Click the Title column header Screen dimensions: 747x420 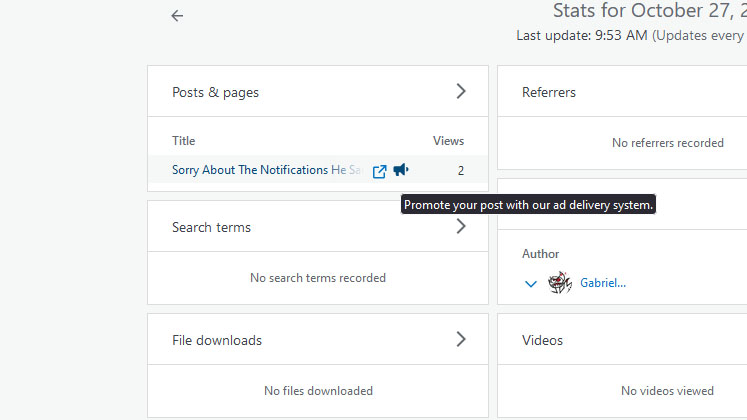(x=184, y=141)
